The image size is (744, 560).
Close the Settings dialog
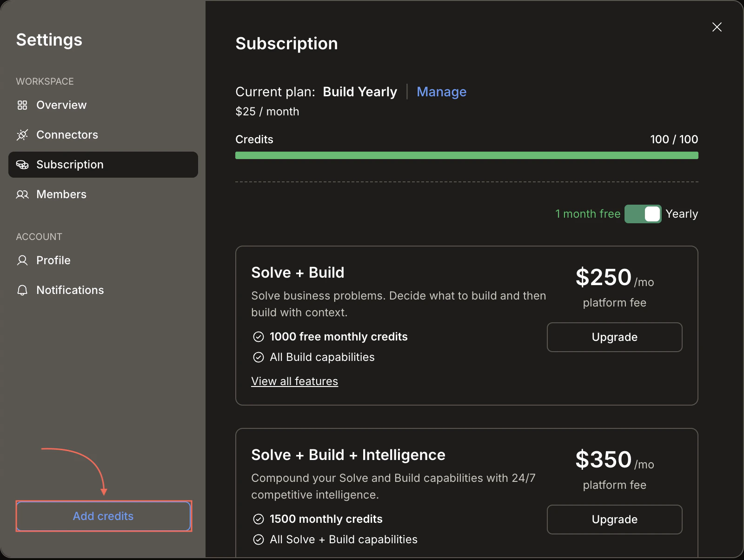717,27
